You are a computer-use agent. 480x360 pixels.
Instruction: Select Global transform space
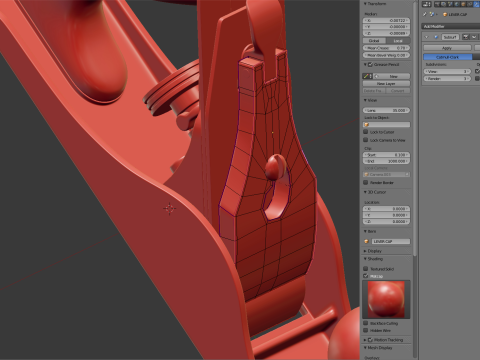pos(374,41)
